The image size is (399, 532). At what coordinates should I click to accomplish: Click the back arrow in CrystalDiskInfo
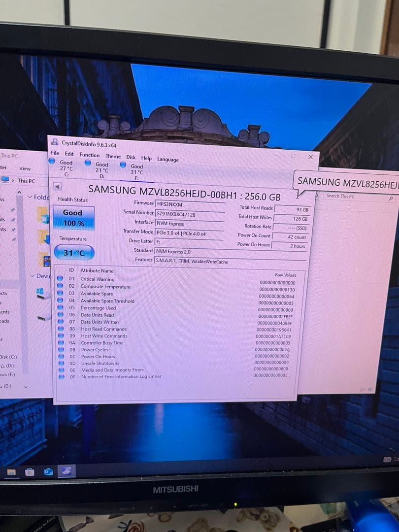(58, 188)
